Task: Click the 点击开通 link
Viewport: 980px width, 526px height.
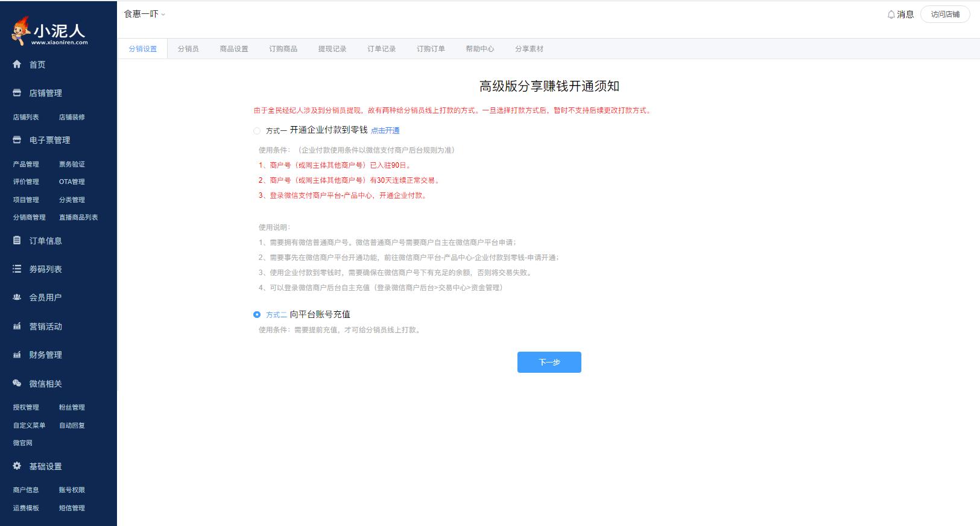Action: 385,131
